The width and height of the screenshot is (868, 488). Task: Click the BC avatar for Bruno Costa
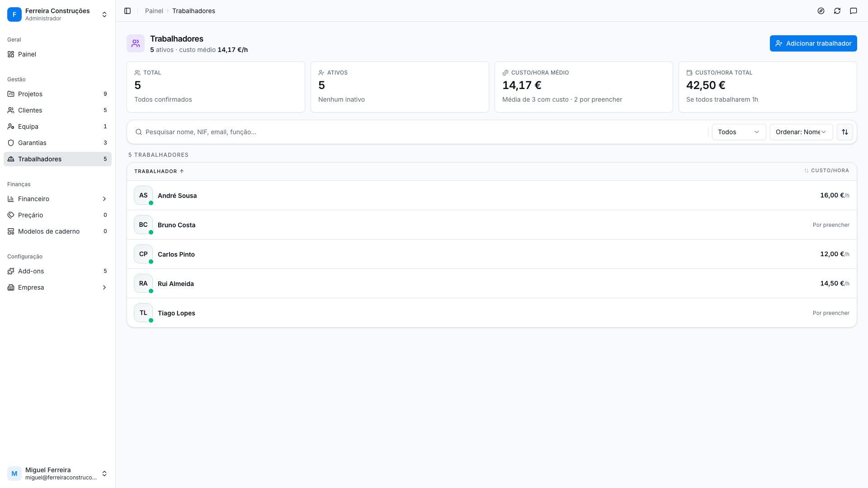143,225
